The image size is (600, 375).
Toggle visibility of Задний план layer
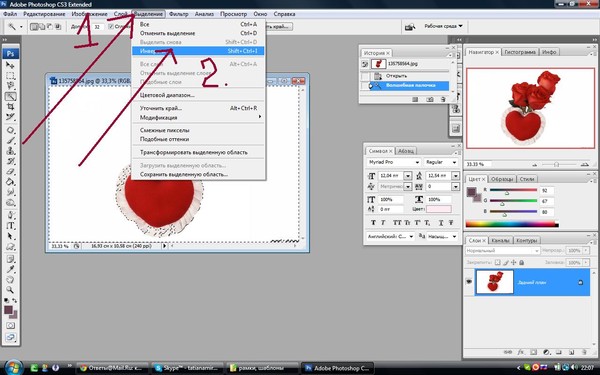pos(469,282)
